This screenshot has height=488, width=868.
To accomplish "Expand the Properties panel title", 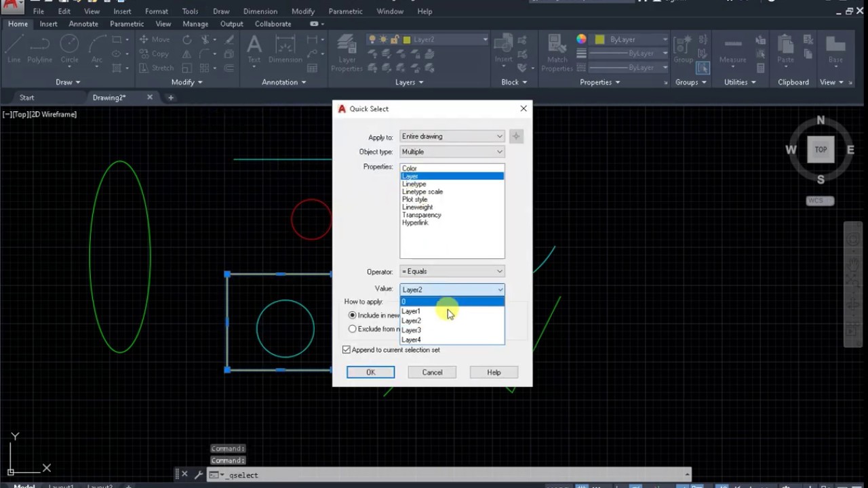I will [599, 82].
